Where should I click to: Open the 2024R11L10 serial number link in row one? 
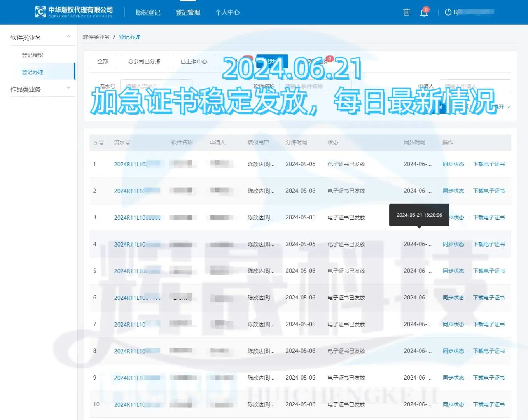(x=130, y=164)
